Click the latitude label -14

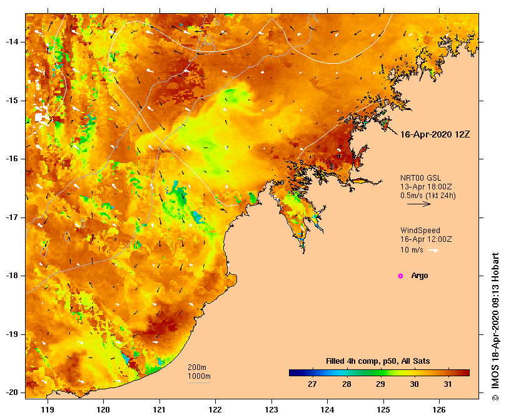click(13, 42)
